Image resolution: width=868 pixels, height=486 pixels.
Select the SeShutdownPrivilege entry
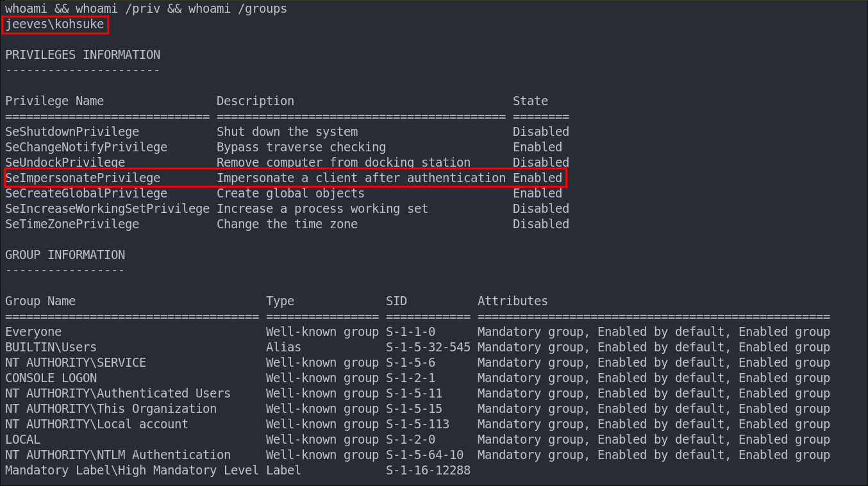(72, 132)
